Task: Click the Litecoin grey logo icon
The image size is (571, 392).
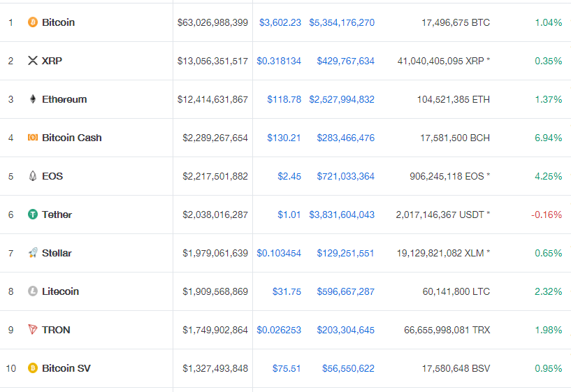Action: 33,291
